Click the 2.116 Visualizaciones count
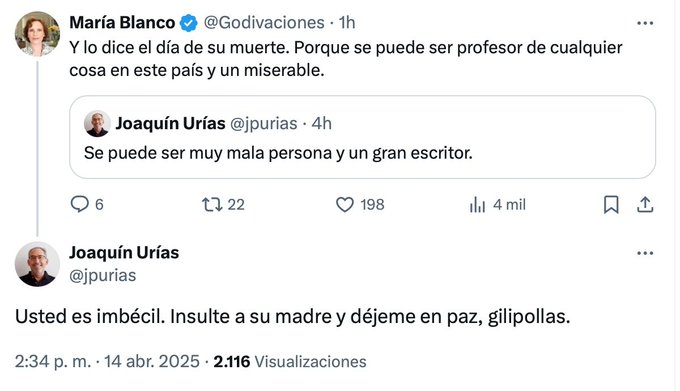This screenshot has width=680, height=391. tap(290, 362)
